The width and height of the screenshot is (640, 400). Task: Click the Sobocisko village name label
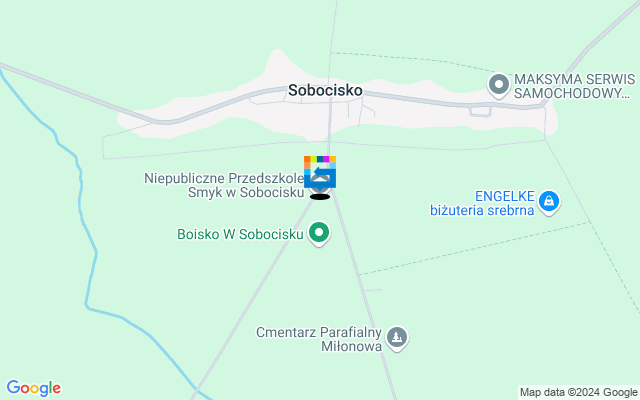click(x=325, y=90)
